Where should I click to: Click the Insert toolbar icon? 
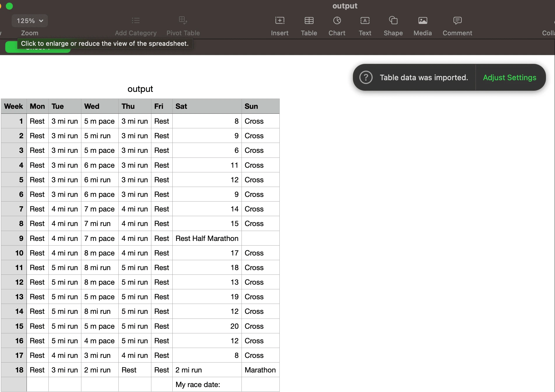(x=280, y=20)
